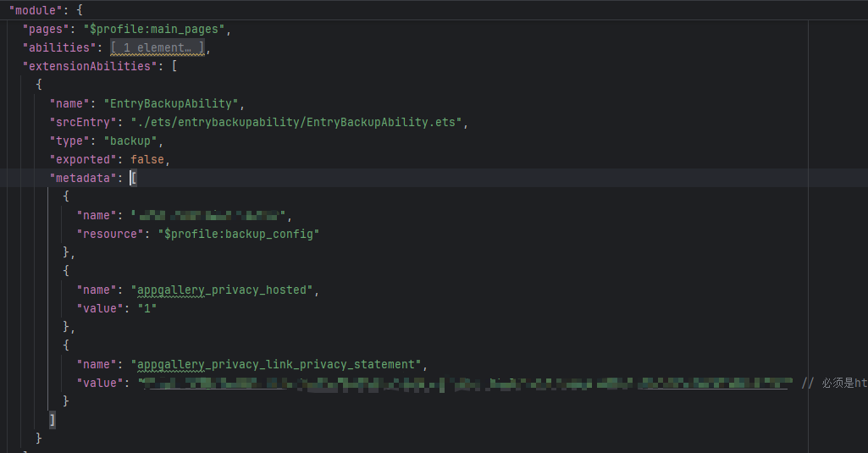The image size is (868, 453).
Task: Click "appgallery_privacy_link_privacy_statement" string
Action: pyautogui.click(x=277, y=364)
